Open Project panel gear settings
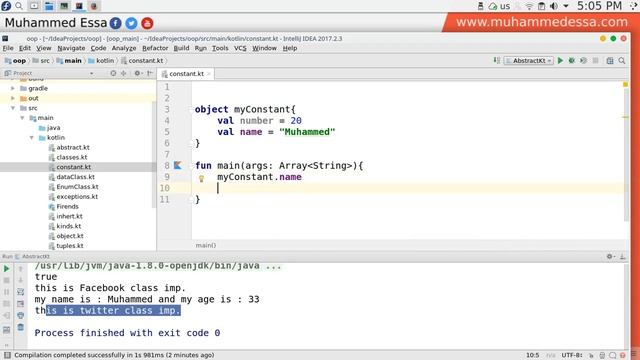Screen dimensions: 640x360 coord(138,73)
